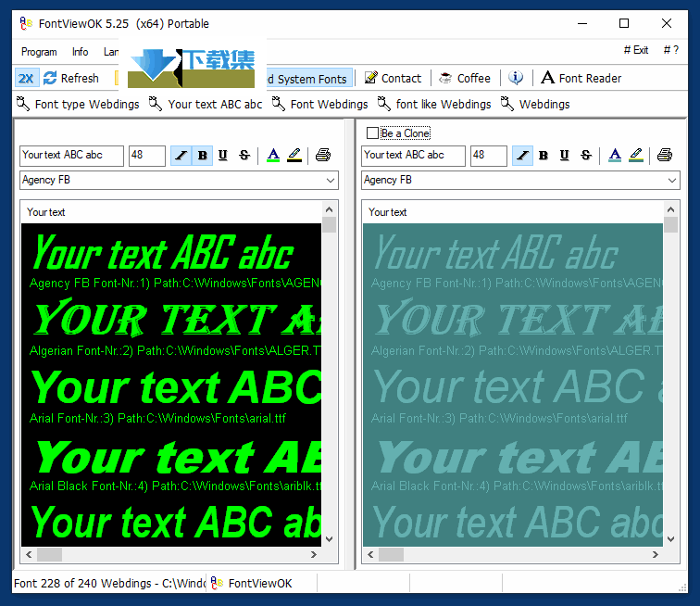The width and height of the screenshot is (700, 606).
Task: Click the 'Your text' header in right list
Action: click(387, 212)
